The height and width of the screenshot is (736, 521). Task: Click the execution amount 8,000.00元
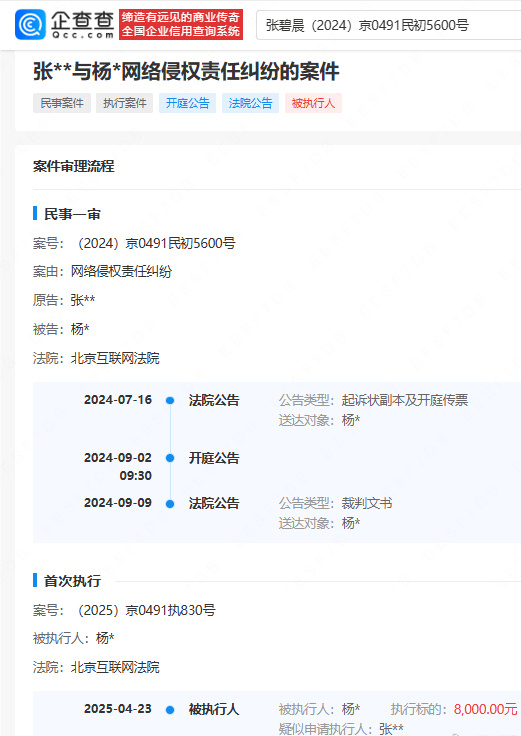coord(485,709)
